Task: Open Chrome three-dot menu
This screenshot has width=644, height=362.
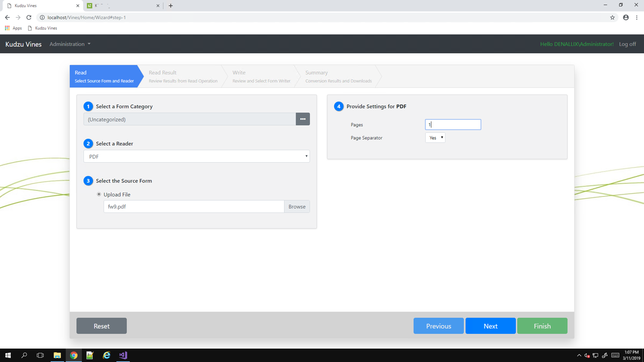Action: 636,17
